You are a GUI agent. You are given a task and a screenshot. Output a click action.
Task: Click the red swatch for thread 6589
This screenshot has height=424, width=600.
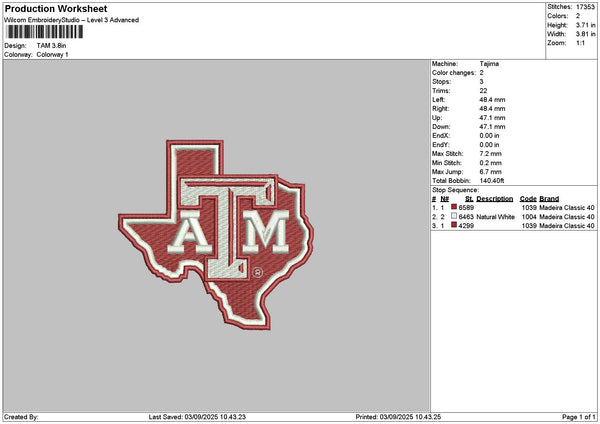tap(454, 207)
